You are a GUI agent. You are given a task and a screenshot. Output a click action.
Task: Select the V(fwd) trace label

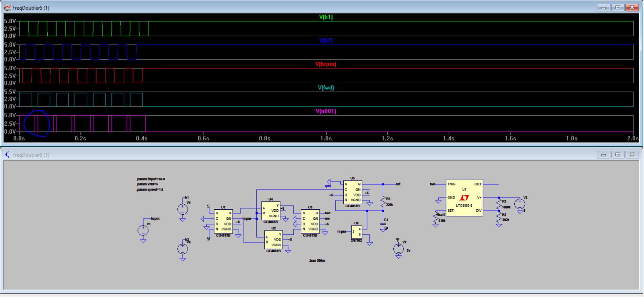(326, 88)
